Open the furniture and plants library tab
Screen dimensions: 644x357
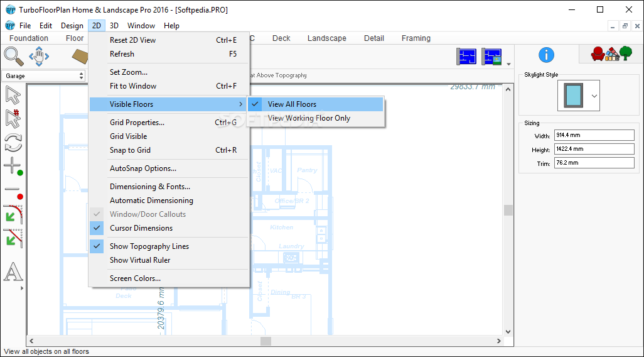tap(611, 54)
